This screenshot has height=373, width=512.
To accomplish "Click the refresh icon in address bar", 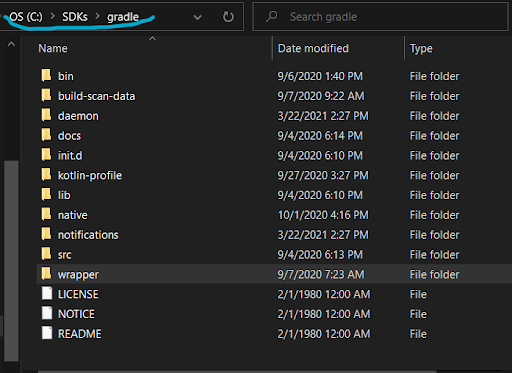I will coord(228,17).
